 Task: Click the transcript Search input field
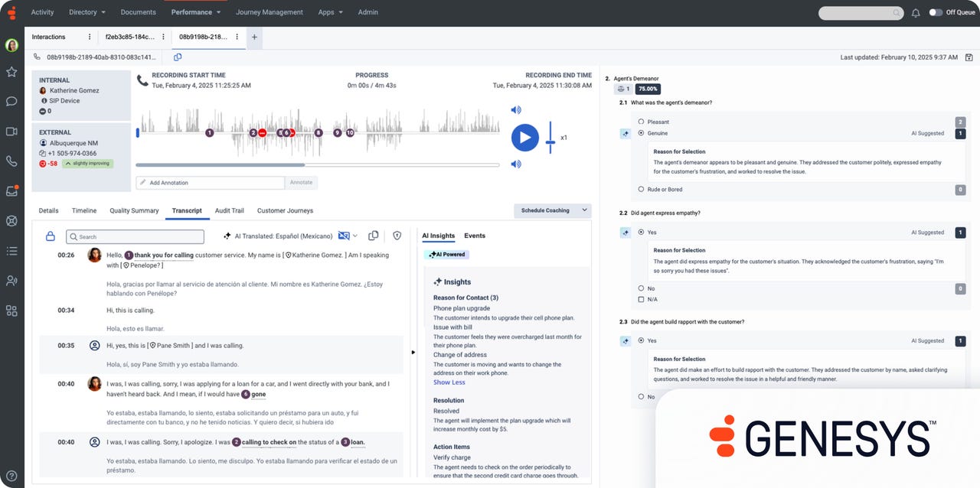click(134, 236)
